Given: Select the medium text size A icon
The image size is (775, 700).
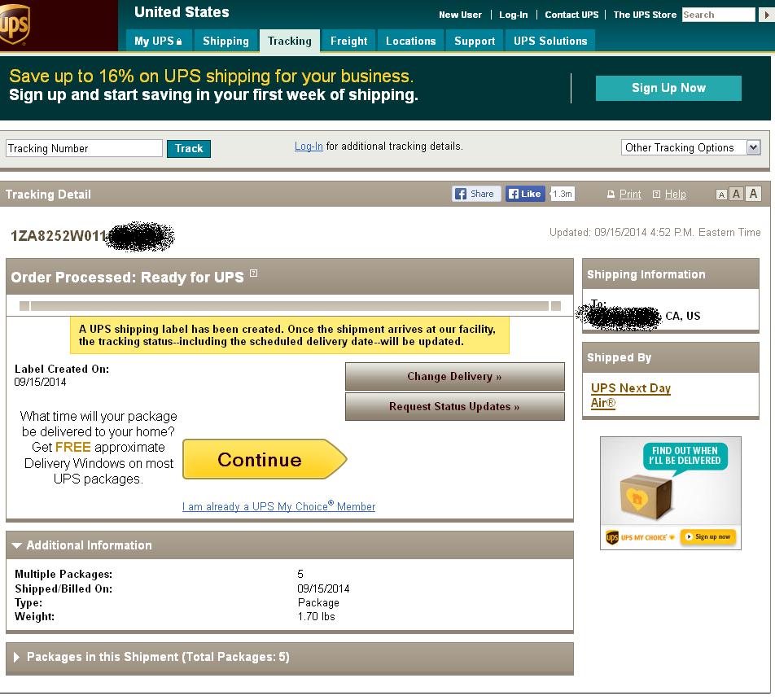Looking at the screenshot, I should (737, 195).
